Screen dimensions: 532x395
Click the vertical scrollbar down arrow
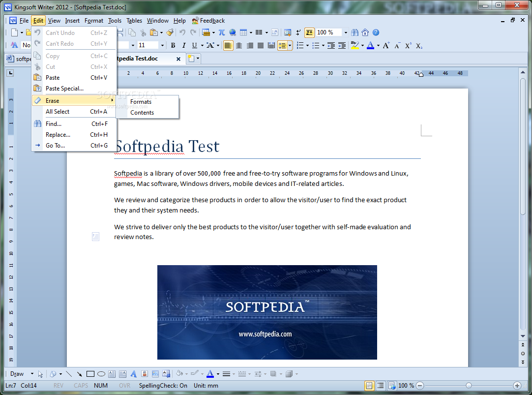[523, 336]
